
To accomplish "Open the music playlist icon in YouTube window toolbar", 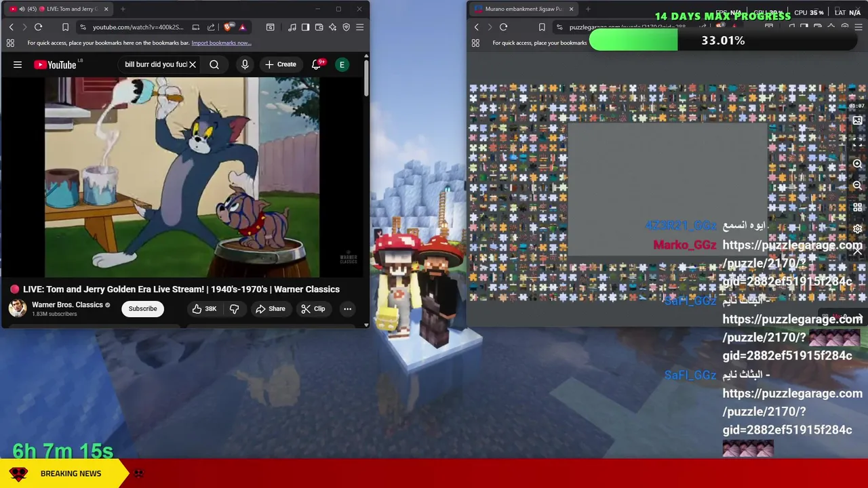I will [x=292, y=27].
